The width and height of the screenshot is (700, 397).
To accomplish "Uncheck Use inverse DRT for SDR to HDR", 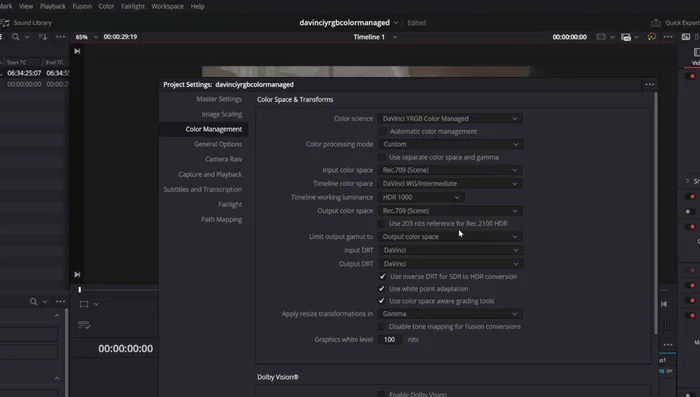I will pos(382,276).
